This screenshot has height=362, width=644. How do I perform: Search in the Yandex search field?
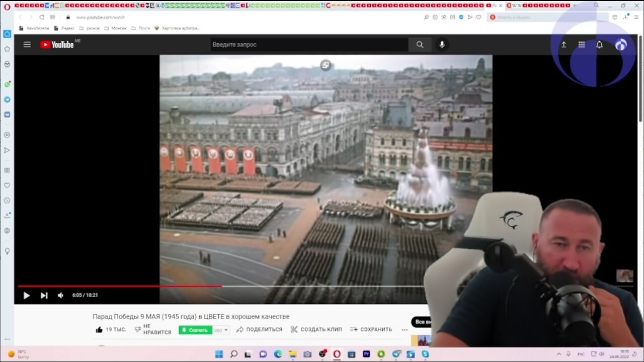click(547, 17)
